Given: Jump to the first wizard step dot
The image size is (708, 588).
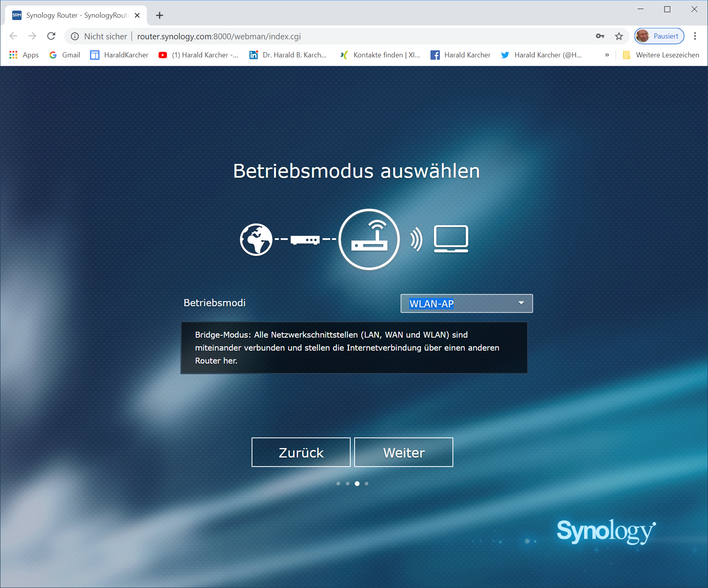Looking at the screenshot, I should 338,483.
